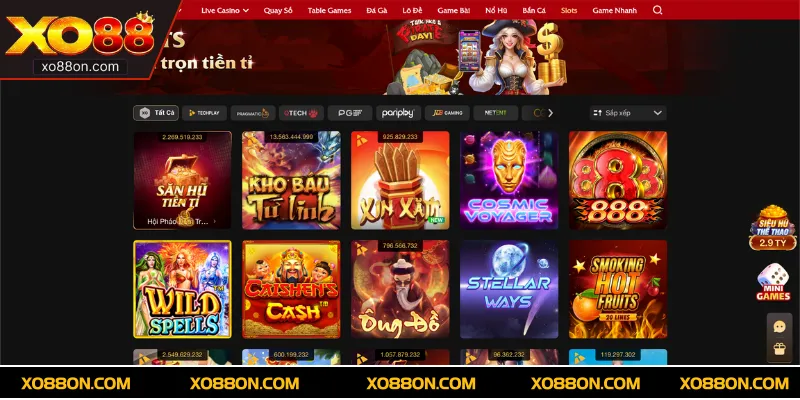Show more providers with right arrow
The image size is (800, 400).
[x=550, y=113]
